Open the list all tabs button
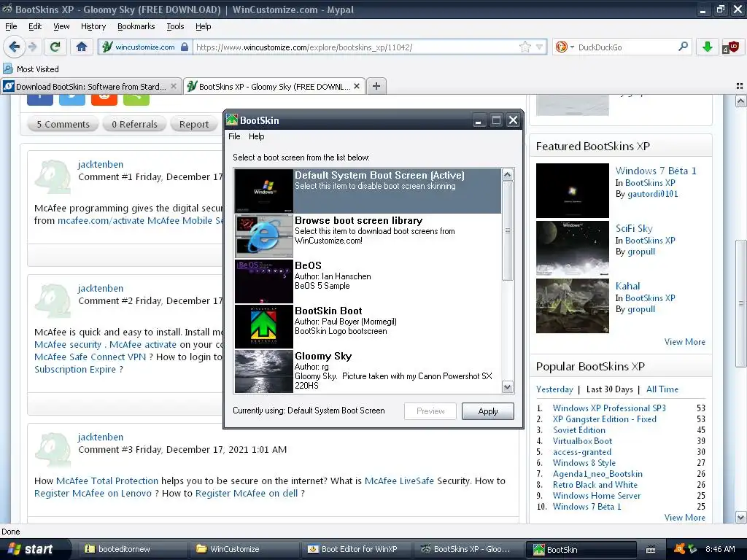 [740, 86]
